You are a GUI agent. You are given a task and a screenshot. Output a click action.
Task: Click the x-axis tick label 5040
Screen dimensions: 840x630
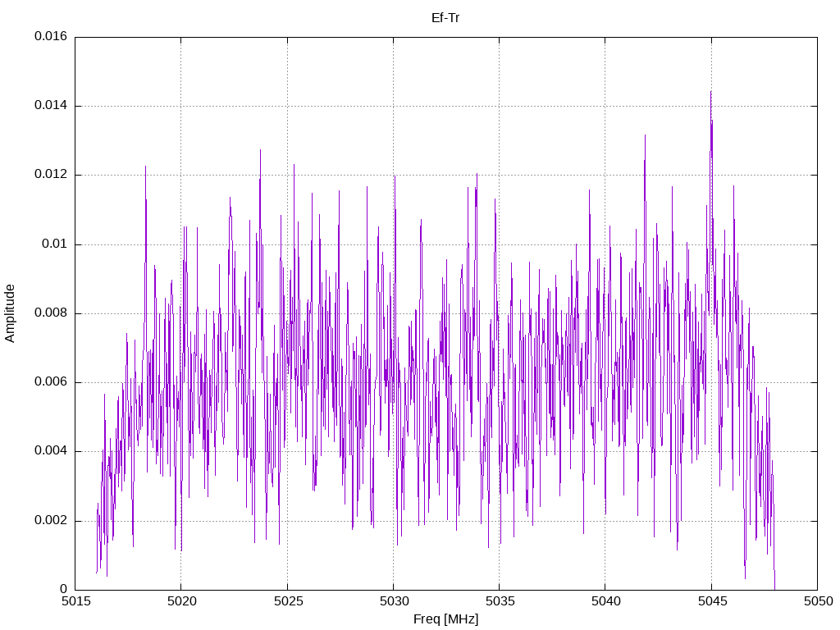point(606,601)
